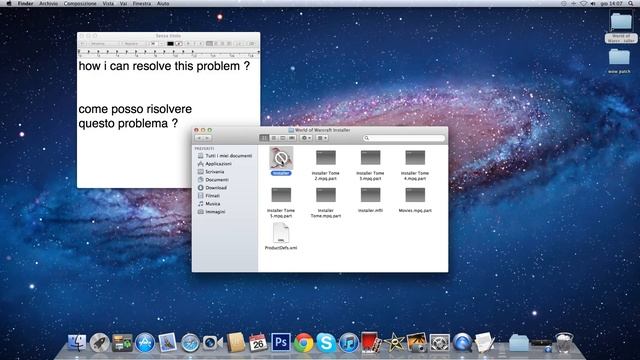This screenshot has height=360, width=640.
Task: Select Installer Tome 2.mpq.part file
Action: click(x=326, y=158)
